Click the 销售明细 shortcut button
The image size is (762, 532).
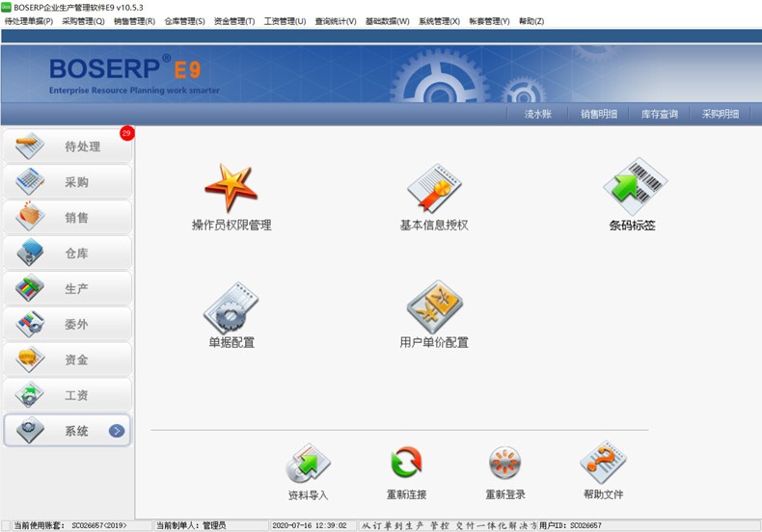pos(599,114)
